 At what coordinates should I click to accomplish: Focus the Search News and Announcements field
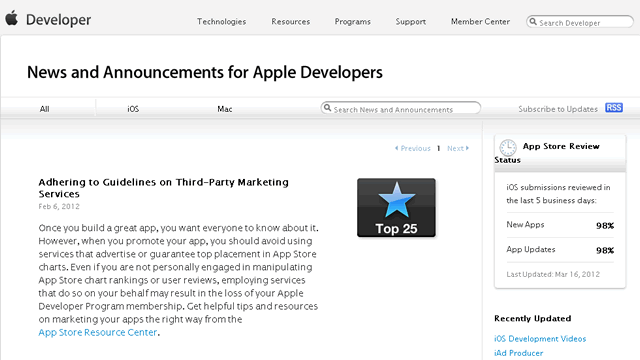pyautogui.click(x=401, y=108)
